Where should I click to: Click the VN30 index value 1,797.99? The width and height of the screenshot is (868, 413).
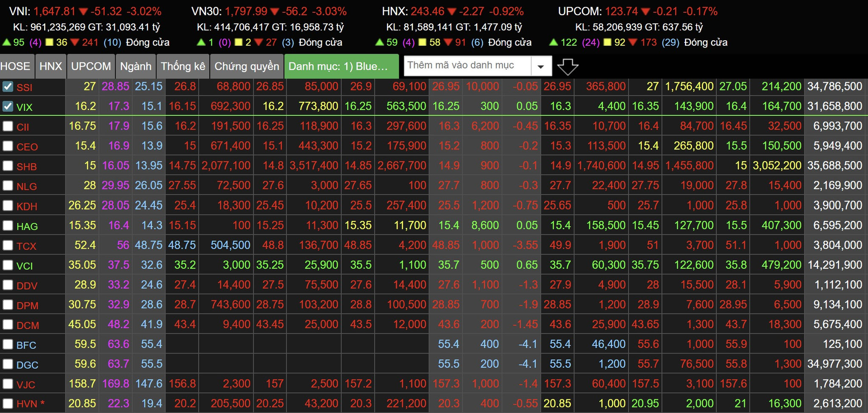[x=246, y=11]
